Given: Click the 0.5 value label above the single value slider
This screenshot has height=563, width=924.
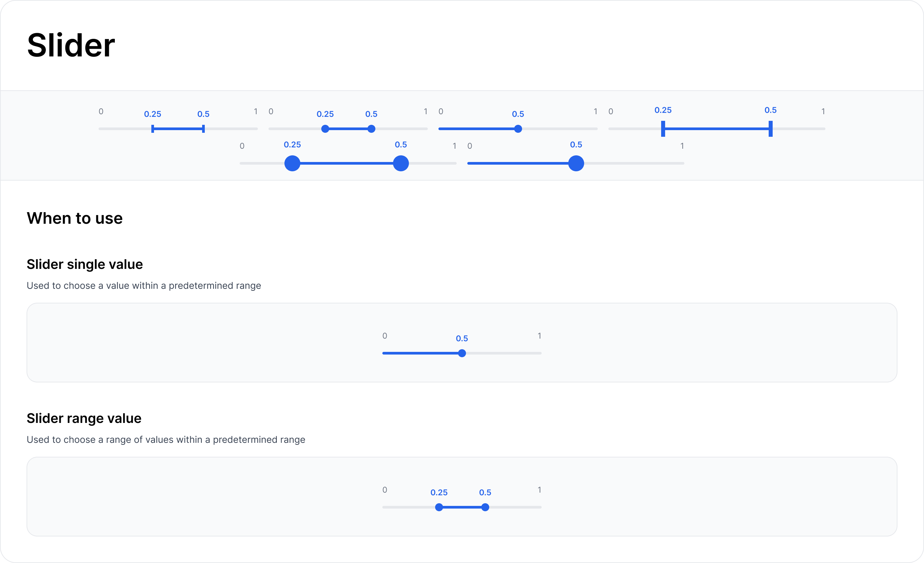Looking at the screenshot, I should pos(462,338).
